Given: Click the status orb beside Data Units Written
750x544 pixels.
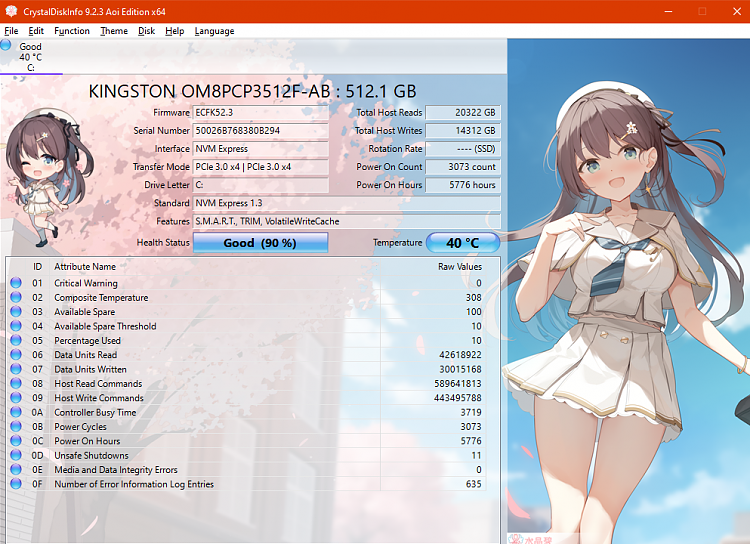Looking at the screenshot, I should tap(16, 369).
